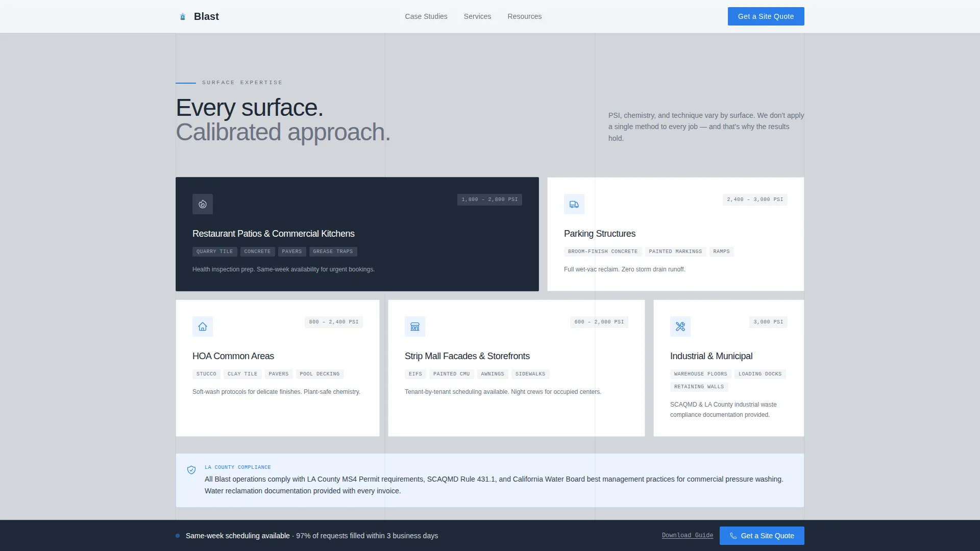This screenshot has height=551, width=980.
Task: Click the POOL DECKING tag
Action: [320, 374]
